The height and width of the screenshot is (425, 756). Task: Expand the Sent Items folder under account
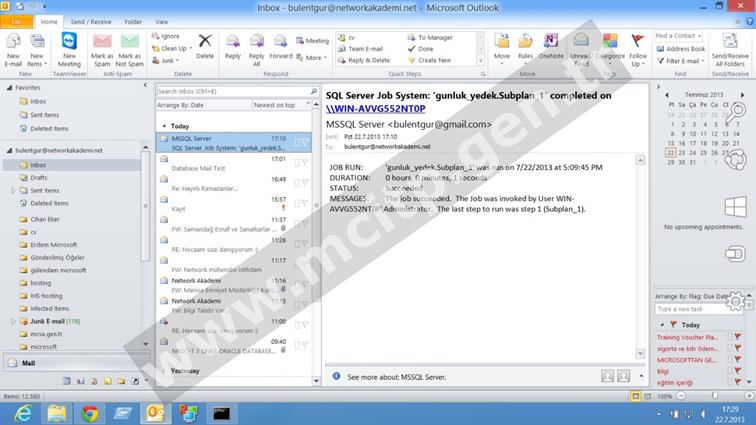coord(13,191)
